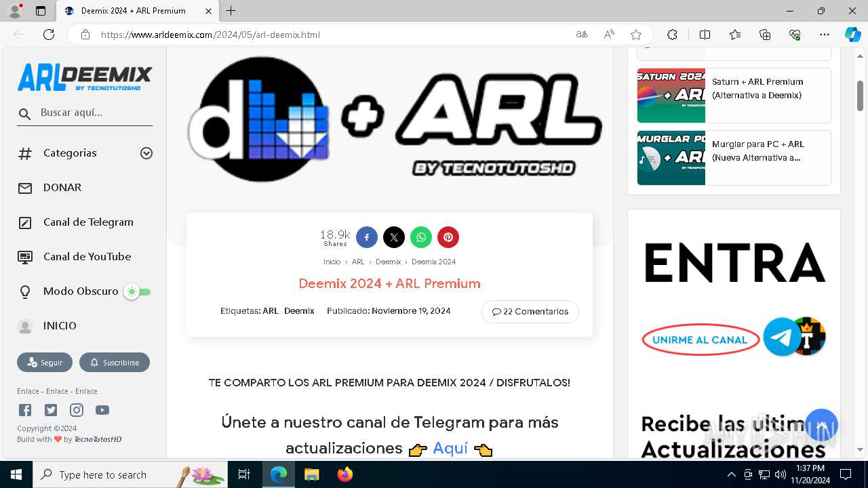Click the Inicio breadcrumb link

coord(332,262)
